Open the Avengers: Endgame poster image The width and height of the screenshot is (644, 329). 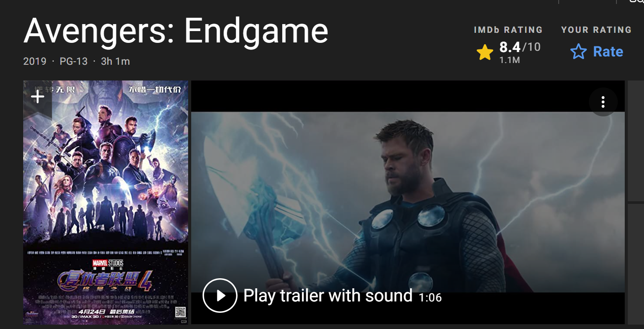tap(106, 202)
